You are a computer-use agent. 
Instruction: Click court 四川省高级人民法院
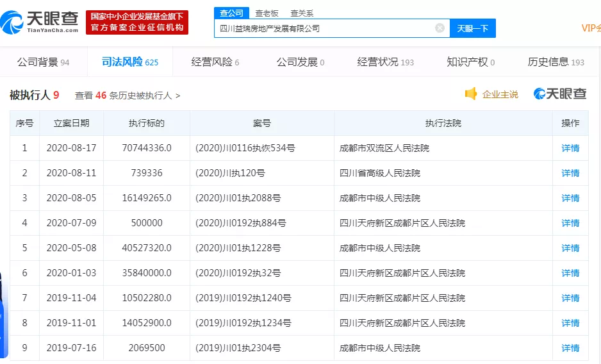pyautogui.click(x=379, y=173)
